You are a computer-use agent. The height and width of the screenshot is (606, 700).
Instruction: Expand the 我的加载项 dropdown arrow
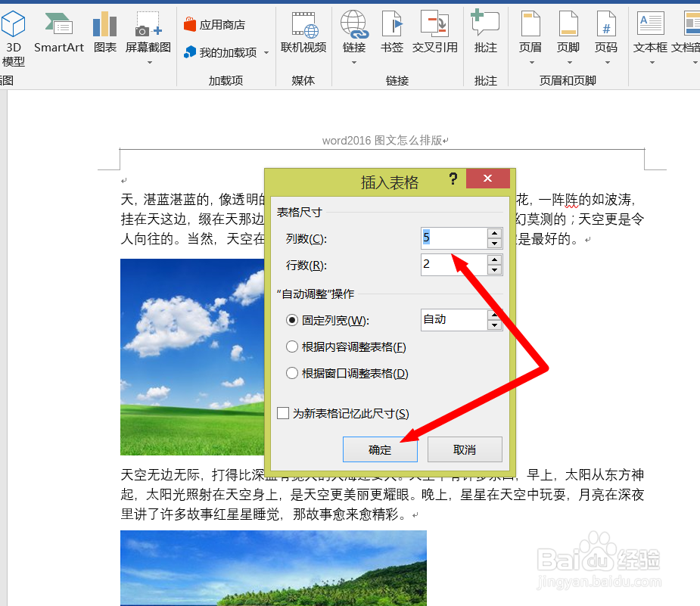[x=266, y=53]
